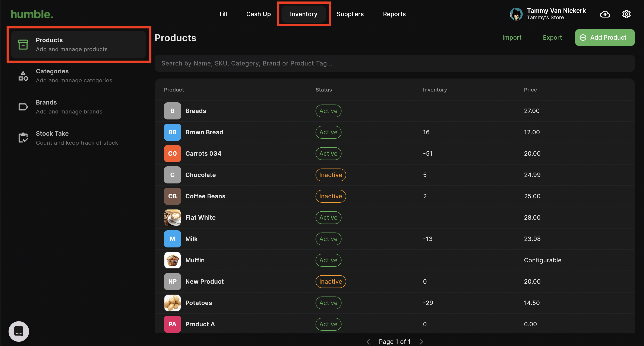Screen dimensions: 644x346
Task: Click the 24.99 price value
Action: pos(532,175)
